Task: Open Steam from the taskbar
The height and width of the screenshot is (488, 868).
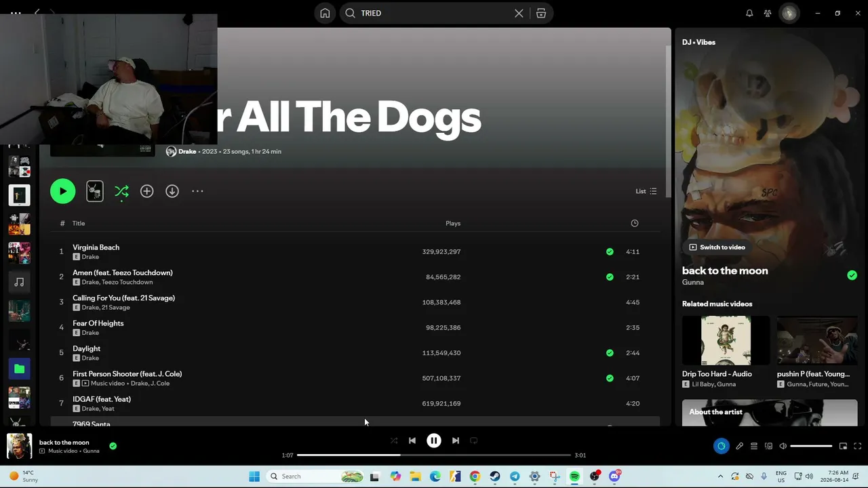Action: coord(495,476)
